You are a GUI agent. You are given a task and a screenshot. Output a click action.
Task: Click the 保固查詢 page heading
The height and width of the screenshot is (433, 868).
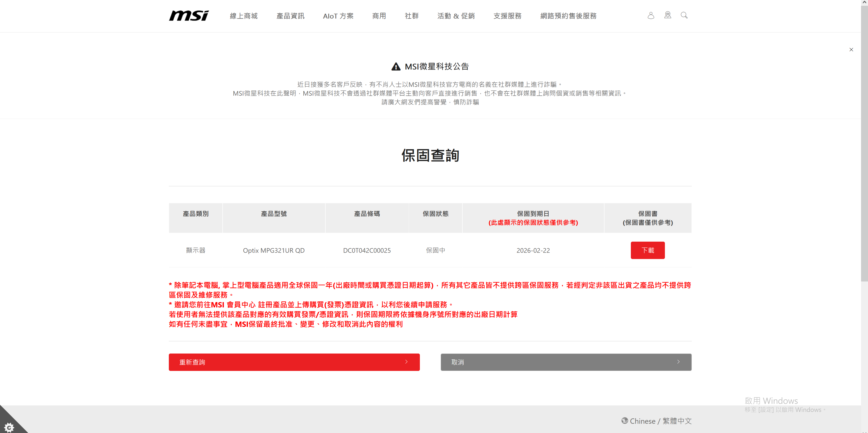[x=430, y=155]
